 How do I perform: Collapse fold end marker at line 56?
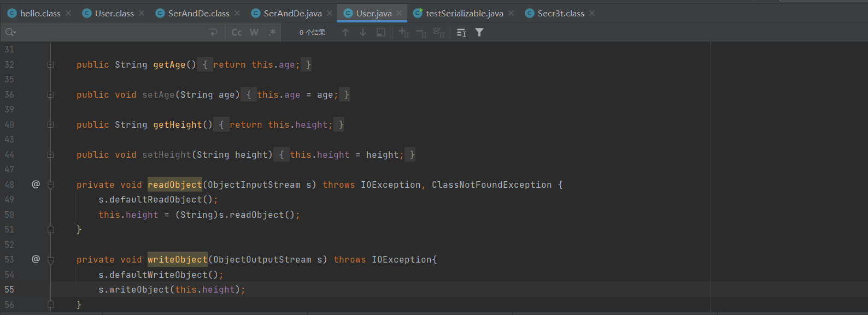tap(50, 305)
